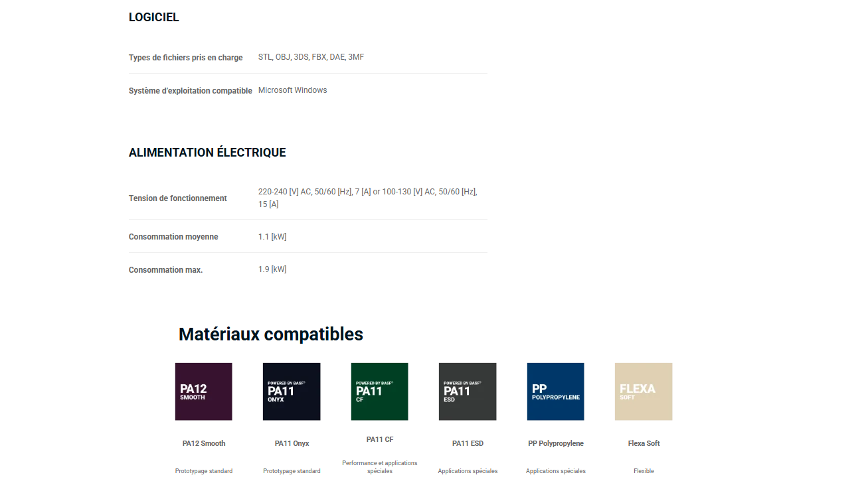Image resolution: width=868 pixels, height=495 pixels.
Task: Click the purple PA12 Smooth material tile
Action: point(203,391)
